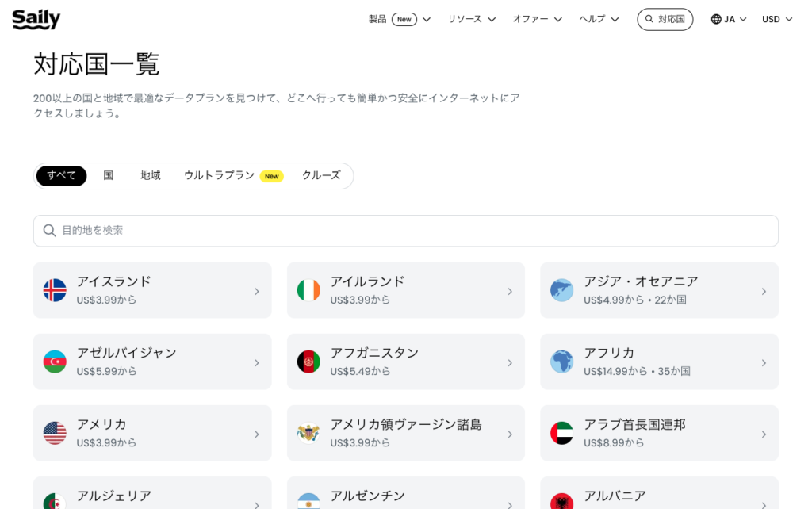Click the Afghanistan flag icon

308,362
